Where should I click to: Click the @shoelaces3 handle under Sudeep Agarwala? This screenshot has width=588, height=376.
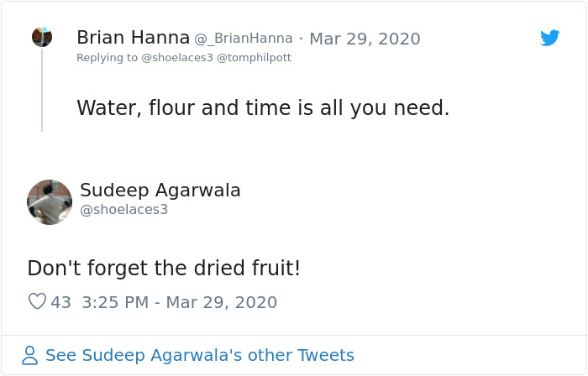click(x=124, y=210)
